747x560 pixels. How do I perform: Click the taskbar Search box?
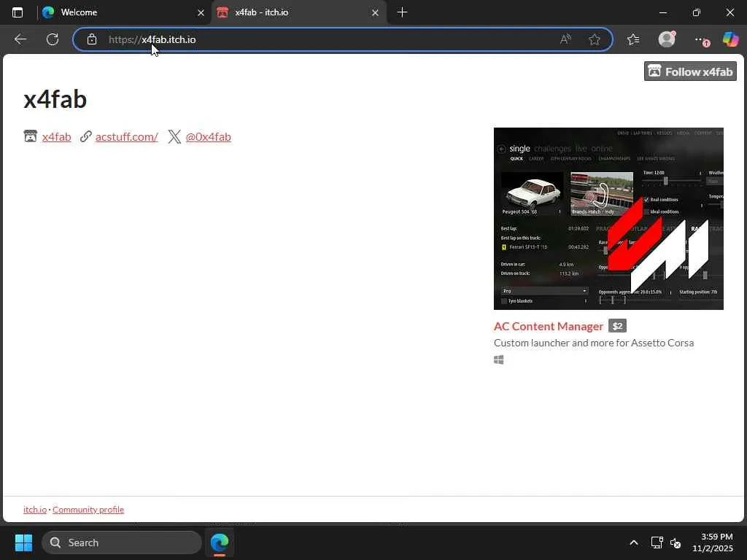(x=122, y=542)
